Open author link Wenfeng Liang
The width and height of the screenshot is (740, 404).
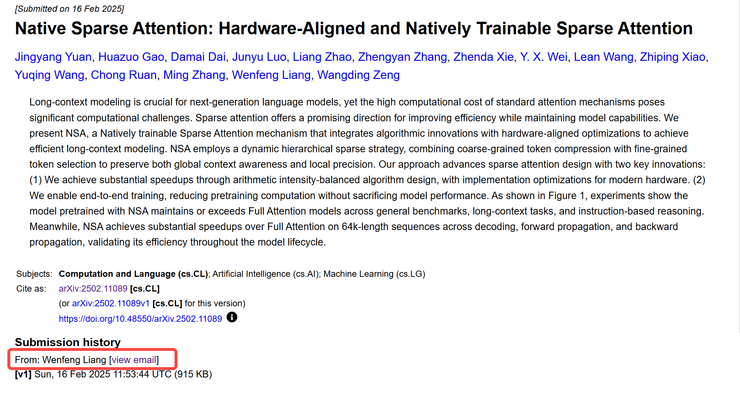click(x=271, y=75)
